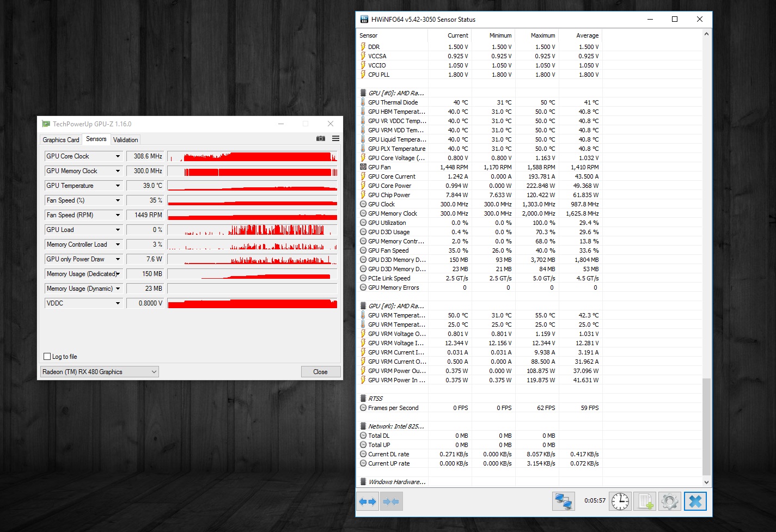Viewport: 776px width, 532px height.
Task: Open HWiNFO sensor settings gear
Action: pyautogui.click(x=670, y=501)
